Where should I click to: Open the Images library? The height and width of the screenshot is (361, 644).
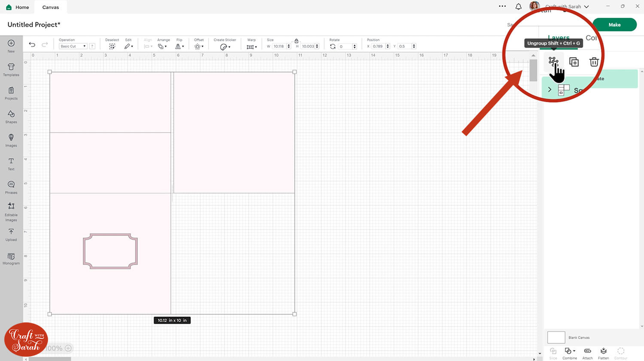(11, 140)
